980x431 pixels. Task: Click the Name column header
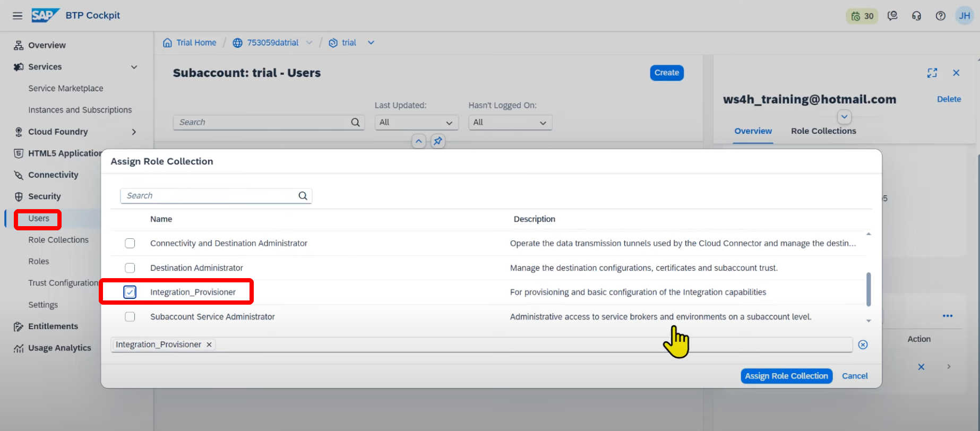click(161, 219)
